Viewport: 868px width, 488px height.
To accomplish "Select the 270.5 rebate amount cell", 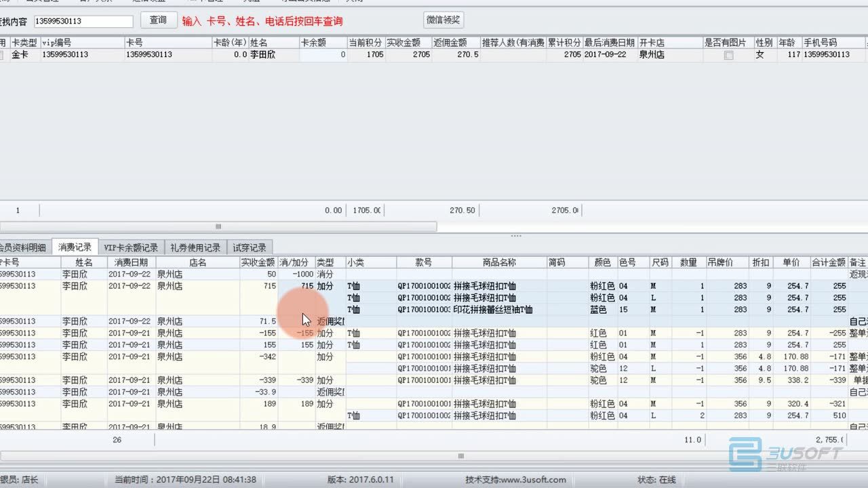I will (456, 55).
